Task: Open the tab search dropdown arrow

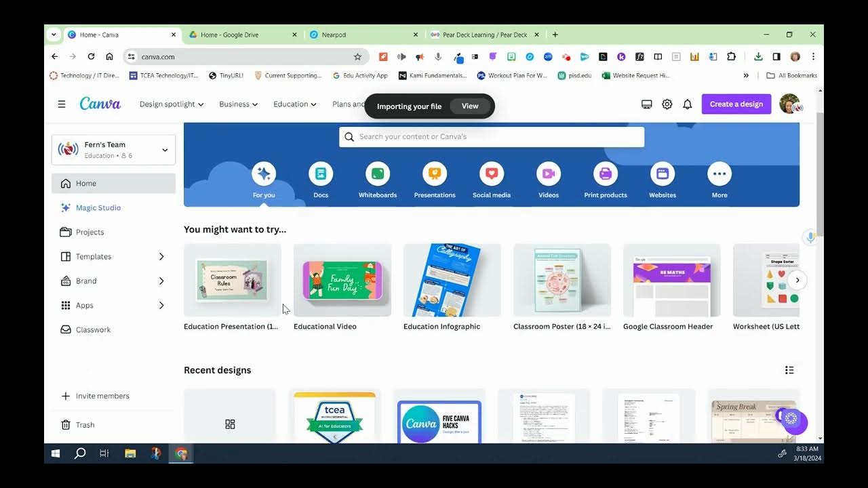Action: pyautogui.click(x=54, y=35)
